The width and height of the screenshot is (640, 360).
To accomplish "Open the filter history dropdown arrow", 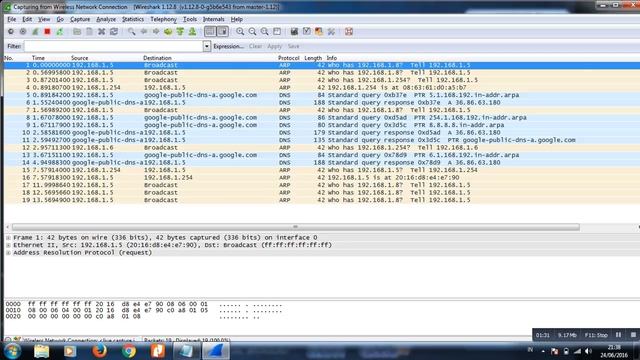I will pos(207,46).
